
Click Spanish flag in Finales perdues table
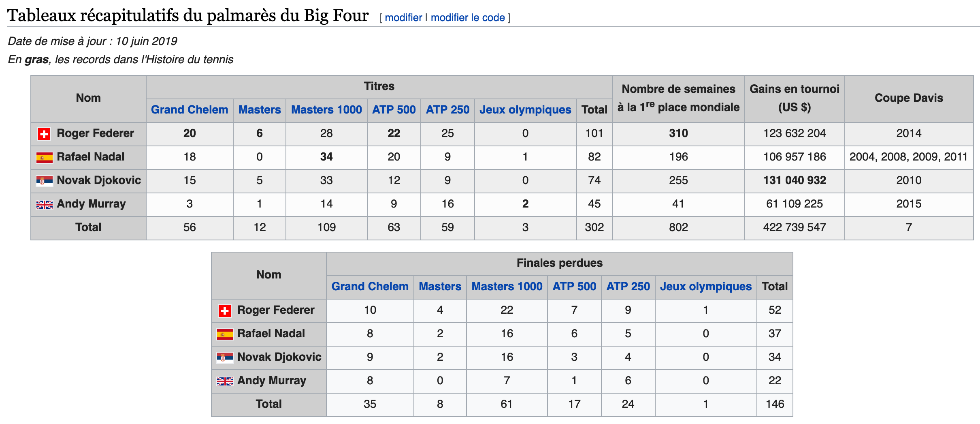pos(225,334)
